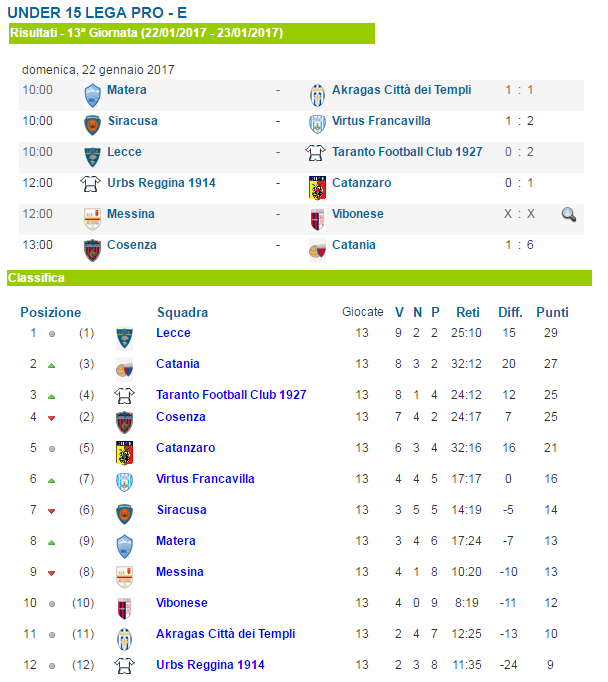Viewport: 608px width, 682px height.
Task: Click Matera crest in the first match row
Action: pos(92,96)
